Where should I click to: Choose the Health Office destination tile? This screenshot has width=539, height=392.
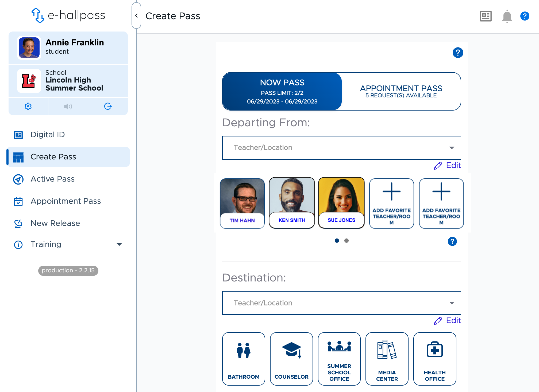[434, 359]
